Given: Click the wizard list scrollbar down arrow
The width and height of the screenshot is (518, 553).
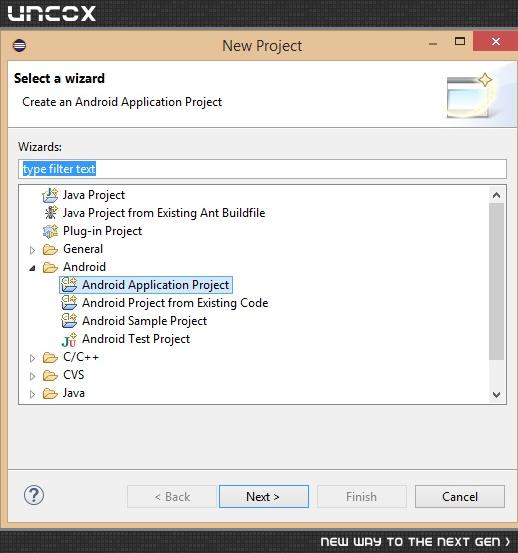Looking at the screenshot, I should [496, 395].
